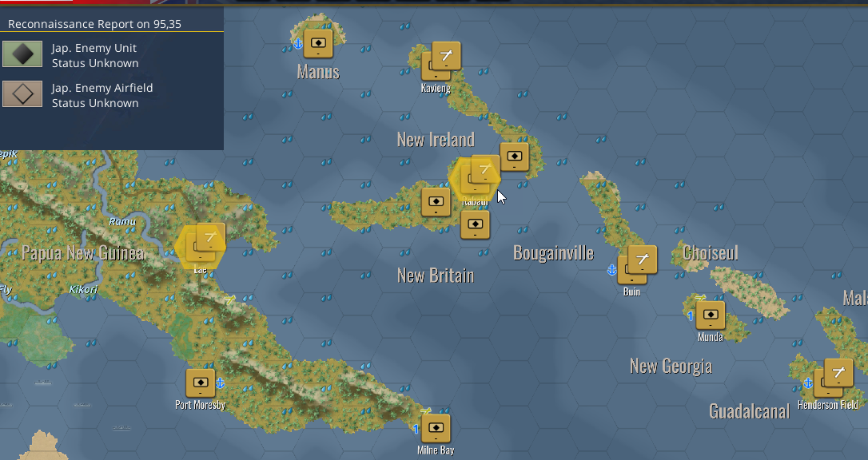This screenshot has height=460, width=868.
Task: Click the unit counter south of Rabaul
Action: click(x=475, y=224)
